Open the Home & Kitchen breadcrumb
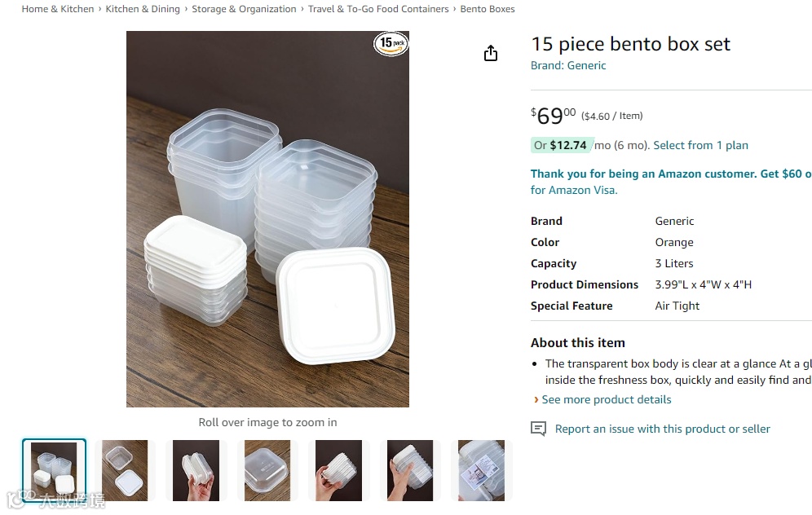 58,9
